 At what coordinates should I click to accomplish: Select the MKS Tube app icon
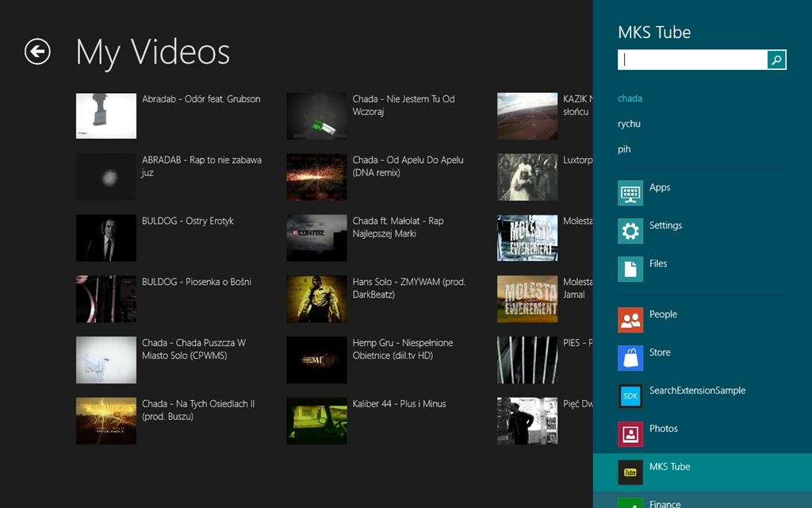pyautogui.click(x=630, y=472)
